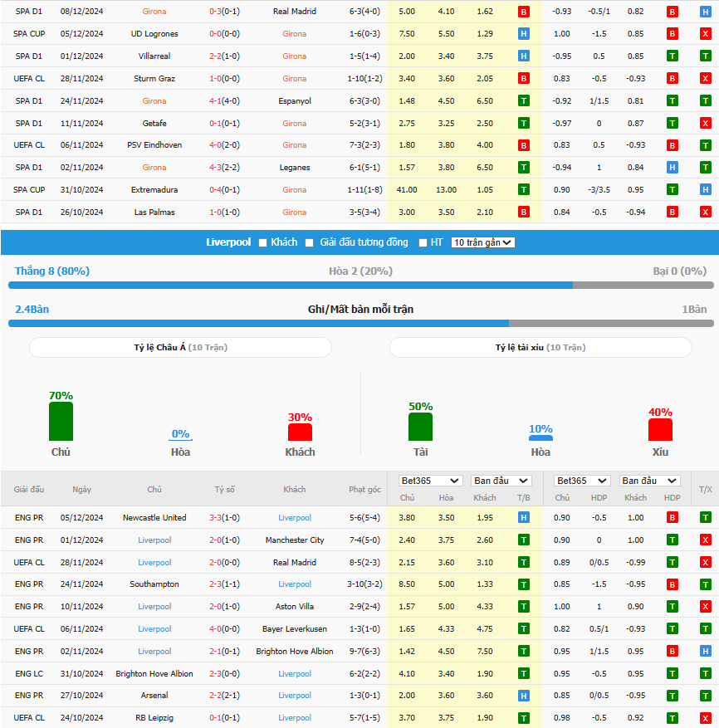Enable the Giải đấu tương đồng checkbox

(310, 243)
